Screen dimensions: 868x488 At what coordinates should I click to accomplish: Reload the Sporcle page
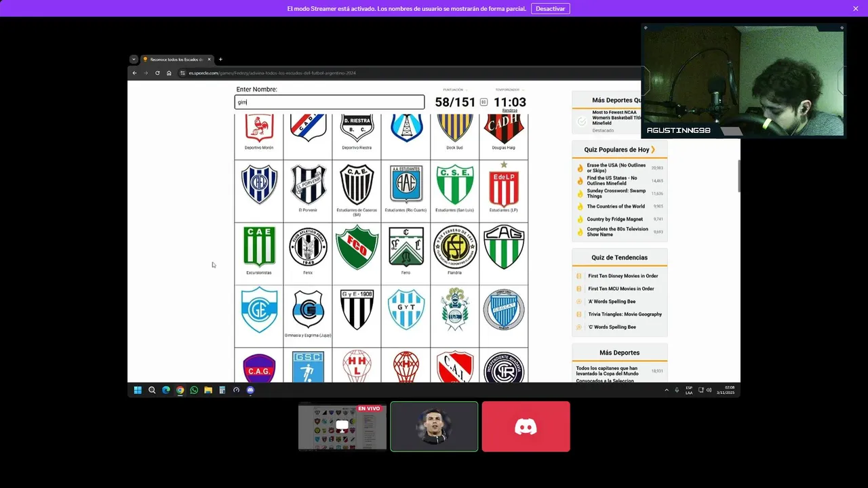(157, 73)
